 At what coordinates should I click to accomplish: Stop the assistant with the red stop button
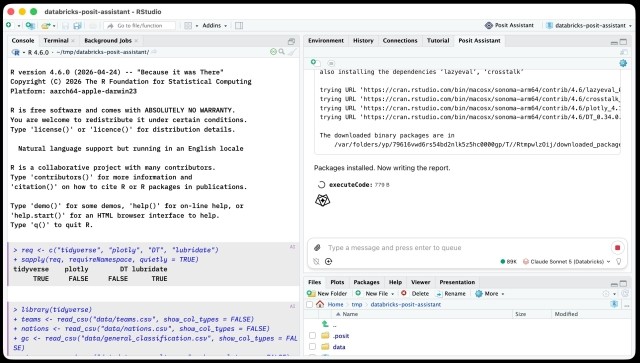[618, 248]
